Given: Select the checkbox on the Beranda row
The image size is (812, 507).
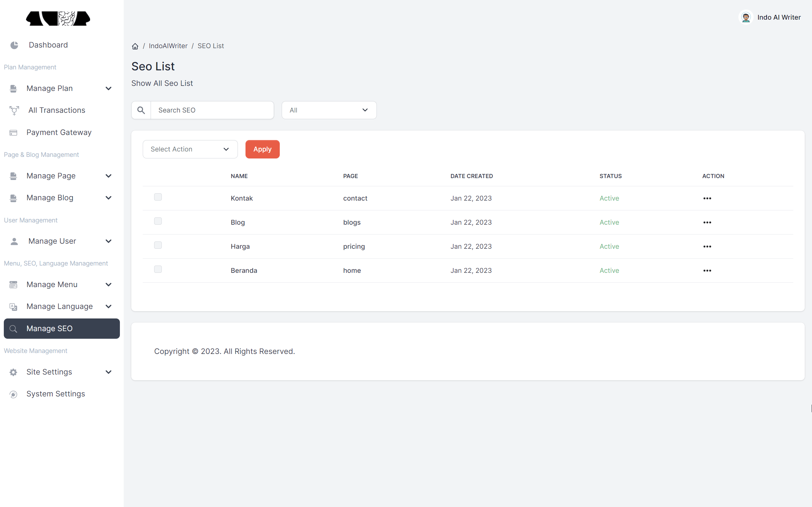Looking at the screenshot, I should 158,269.
